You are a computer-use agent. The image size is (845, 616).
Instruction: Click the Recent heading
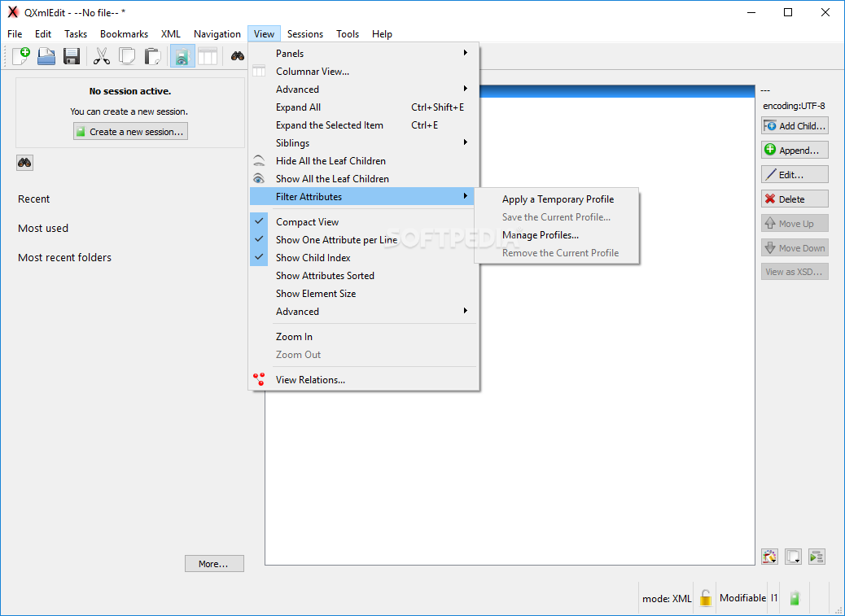33,199
